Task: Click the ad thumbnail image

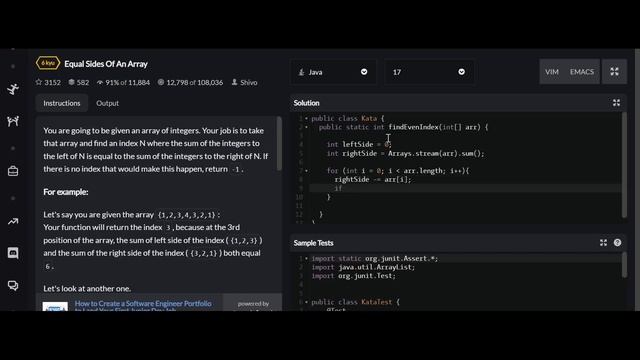Action: click(x=55, y=307)
